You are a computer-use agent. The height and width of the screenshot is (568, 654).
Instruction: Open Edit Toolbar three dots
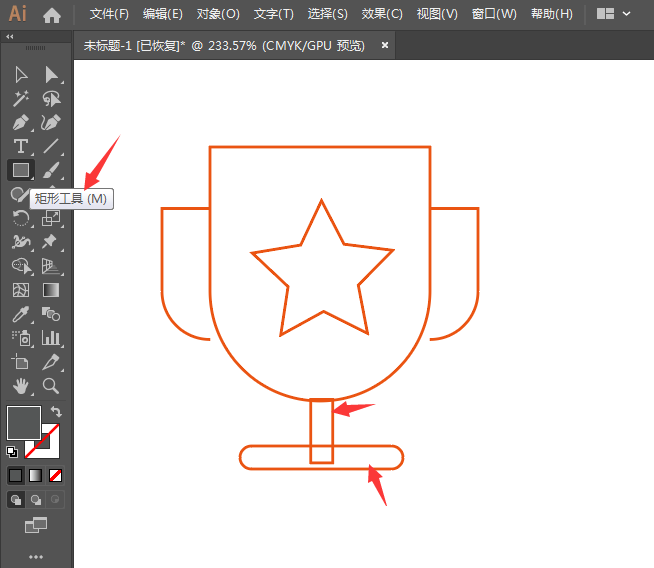coord(36,557)
